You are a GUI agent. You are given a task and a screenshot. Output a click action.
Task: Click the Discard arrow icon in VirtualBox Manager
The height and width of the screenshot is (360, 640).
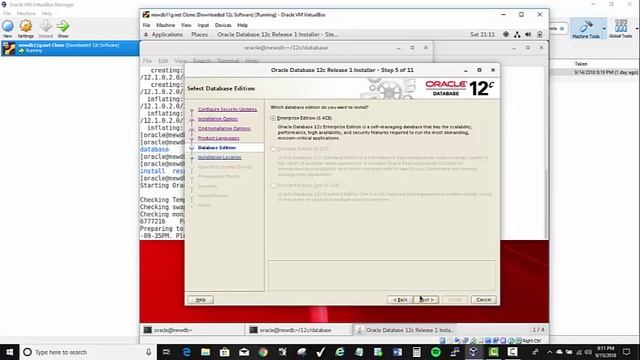coord(45,27)
